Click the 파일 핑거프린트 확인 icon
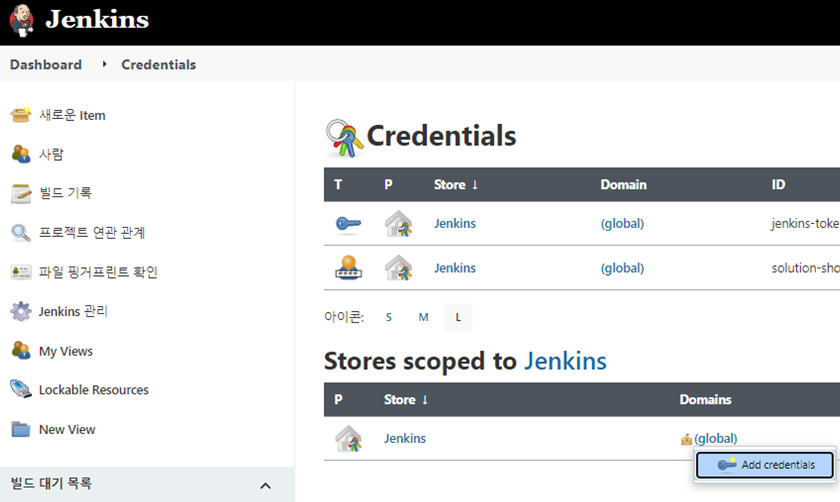This screenshot has height=502, width=840. [21, 272]
